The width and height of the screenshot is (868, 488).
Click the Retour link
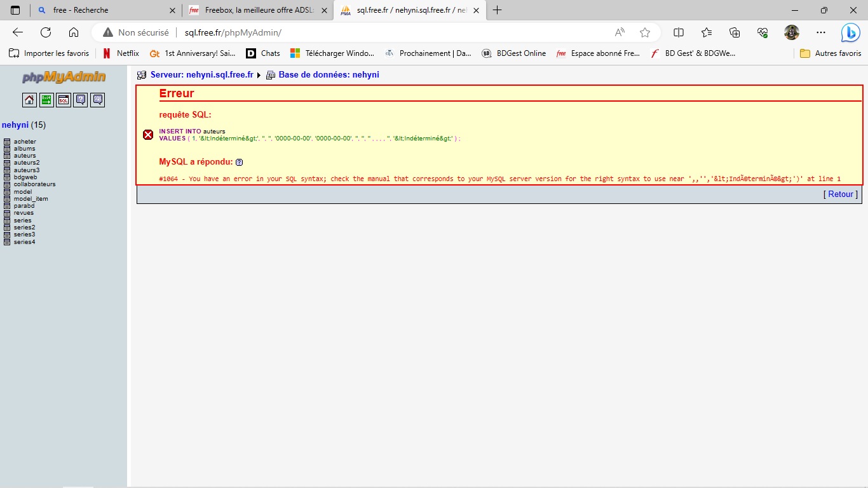point(840,194)
